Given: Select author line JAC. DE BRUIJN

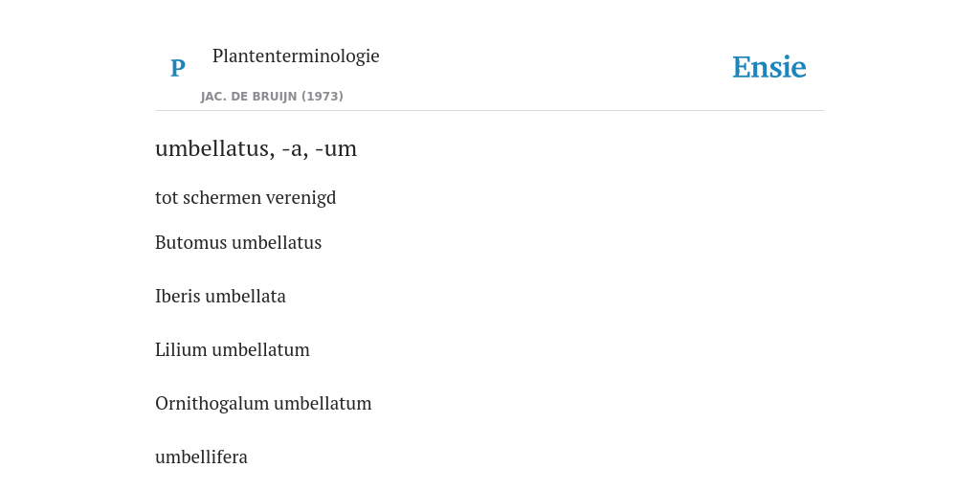Looking at the screenshot, I should [272, 97].
